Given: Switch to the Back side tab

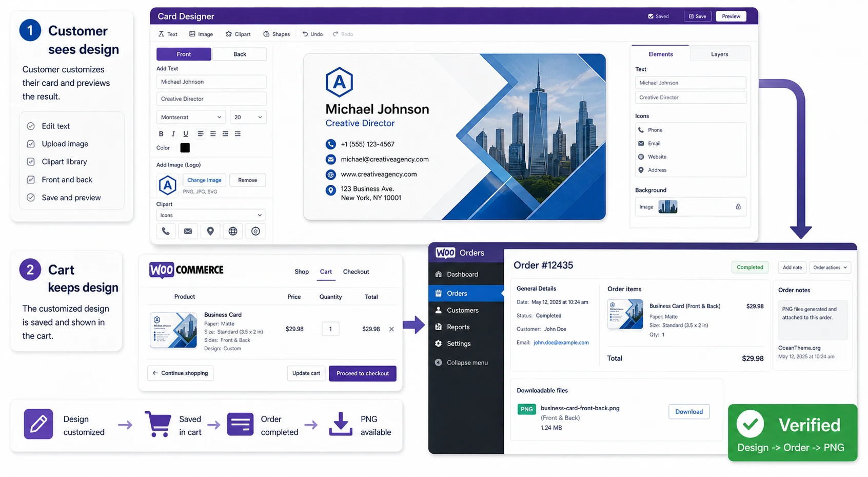Looking at the screenshot, I should tap(240, 54).
